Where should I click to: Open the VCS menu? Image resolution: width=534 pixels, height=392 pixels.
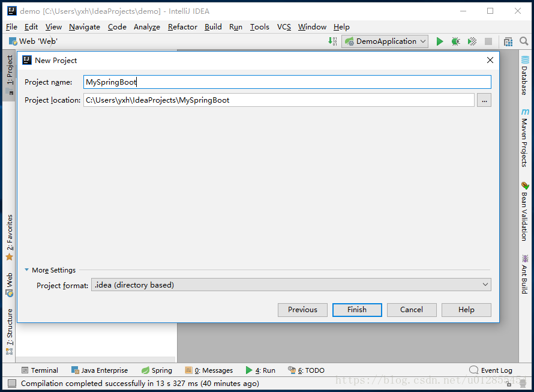pyautogui.click(x=284, y=27)
